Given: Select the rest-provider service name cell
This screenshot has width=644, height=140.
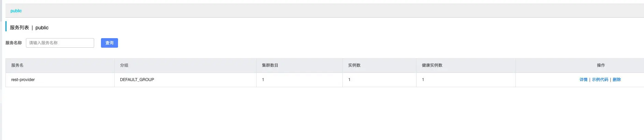Looking at the screenshot, I should pyautogui.click(x=60, y=80).
